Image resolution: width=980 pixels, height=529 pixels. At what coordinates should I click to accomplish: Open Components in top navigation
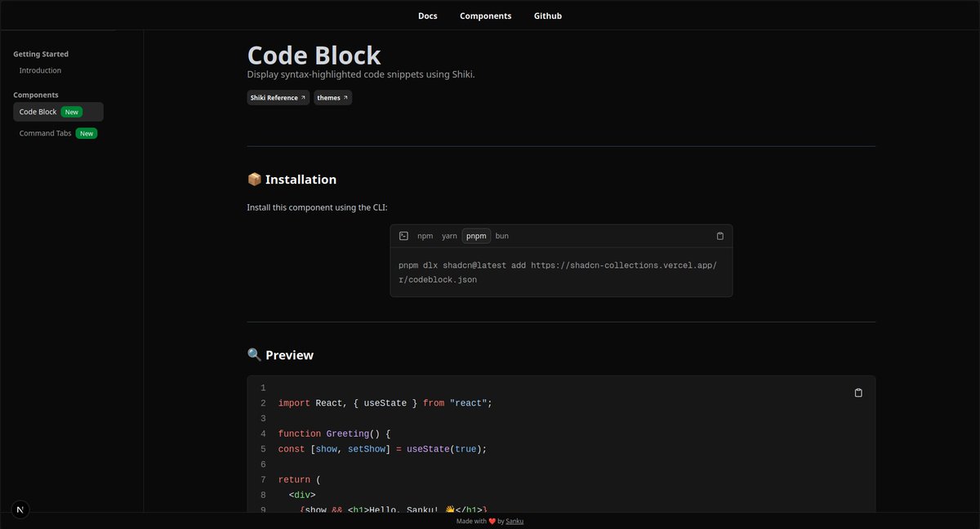click(x=485, y=16)
